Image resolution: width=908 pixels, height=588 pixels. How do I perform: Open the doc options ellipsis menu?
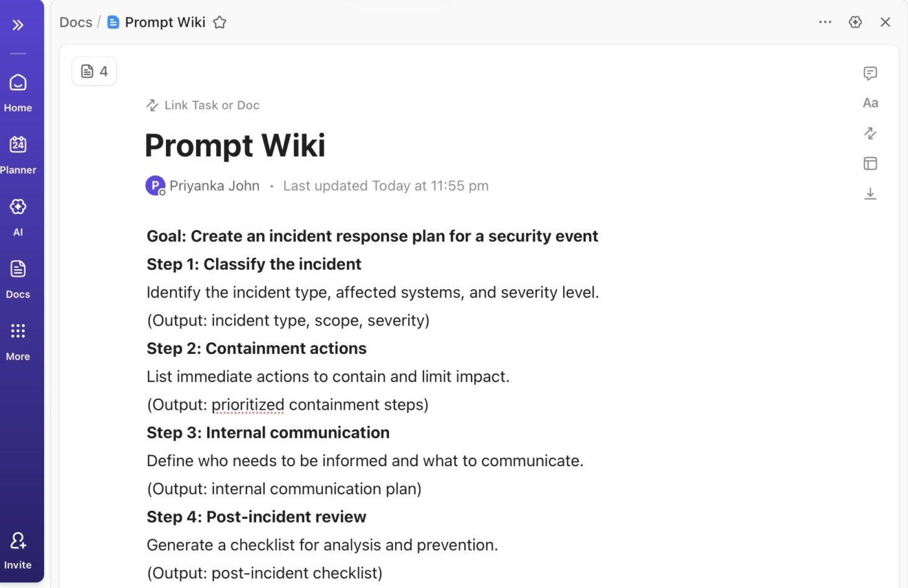click(825, 22)
